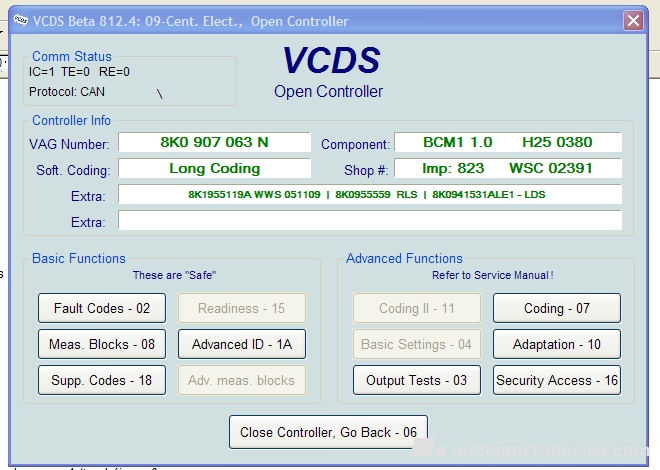Open Security Access - 16

tap(557, 380)
